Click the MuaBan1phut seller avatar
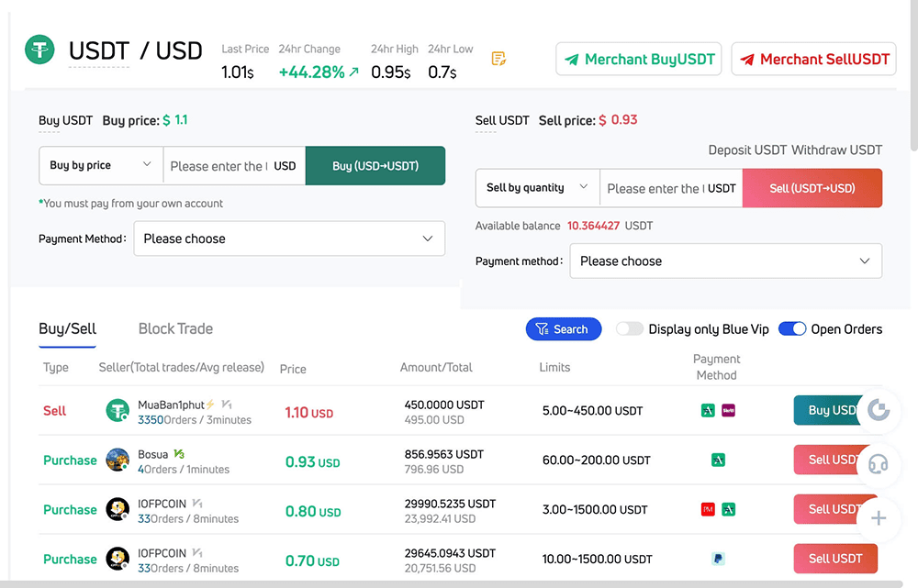Viewport: 918px width, 588px height. click(x=118, y=411)
